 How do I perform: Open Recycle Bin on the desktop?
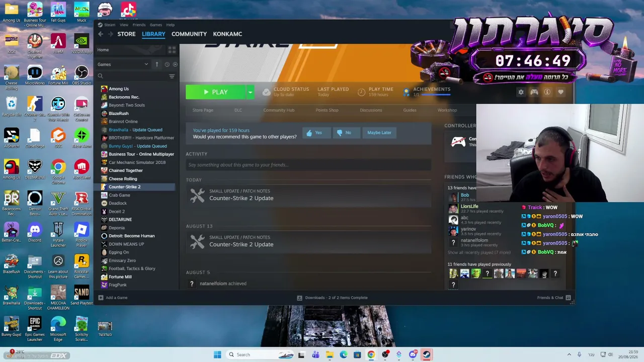(11, 107)
